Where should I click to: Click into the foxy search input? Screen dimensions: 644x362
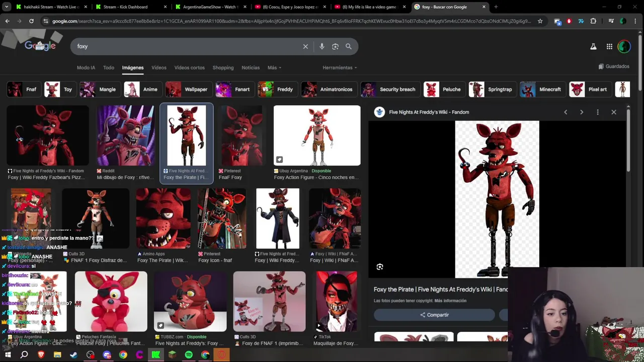click(x=186, y=46)
